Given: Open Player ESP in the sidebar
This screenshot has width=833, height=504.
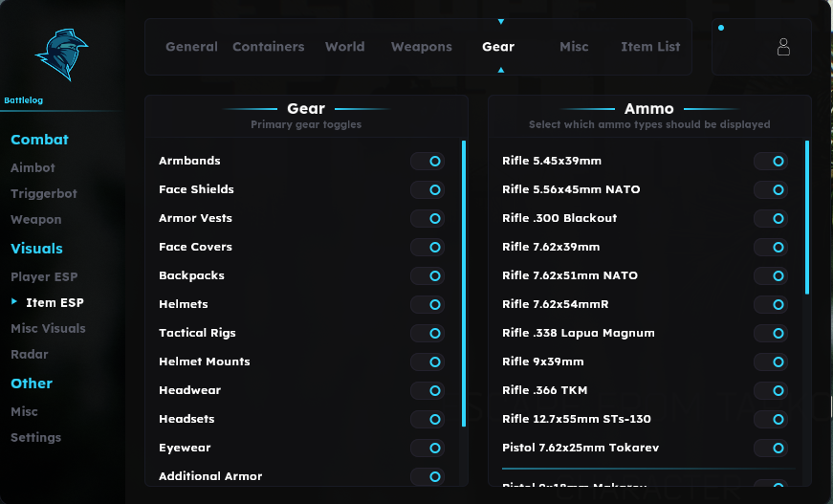Looking at the screenshot, I should coord(44,276).
